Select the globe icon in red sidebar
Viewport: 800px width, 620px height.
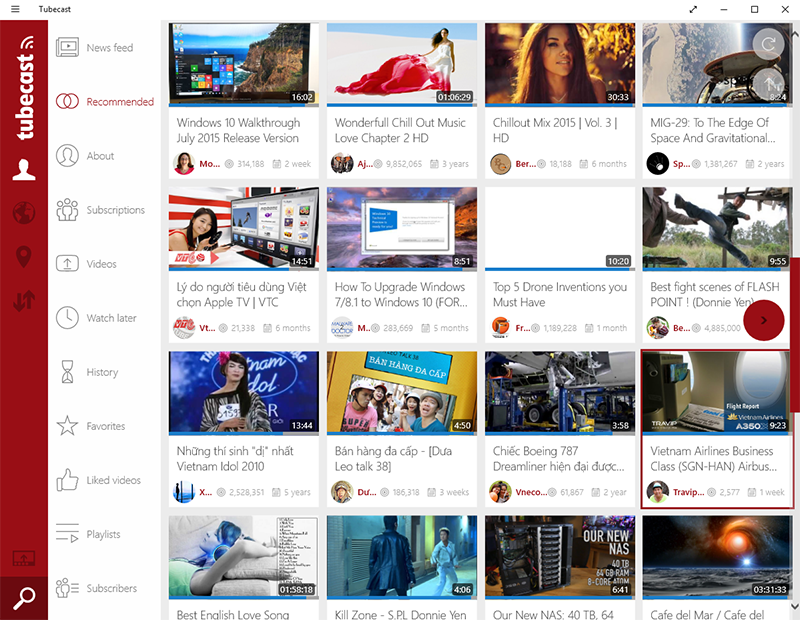[24, 212]
